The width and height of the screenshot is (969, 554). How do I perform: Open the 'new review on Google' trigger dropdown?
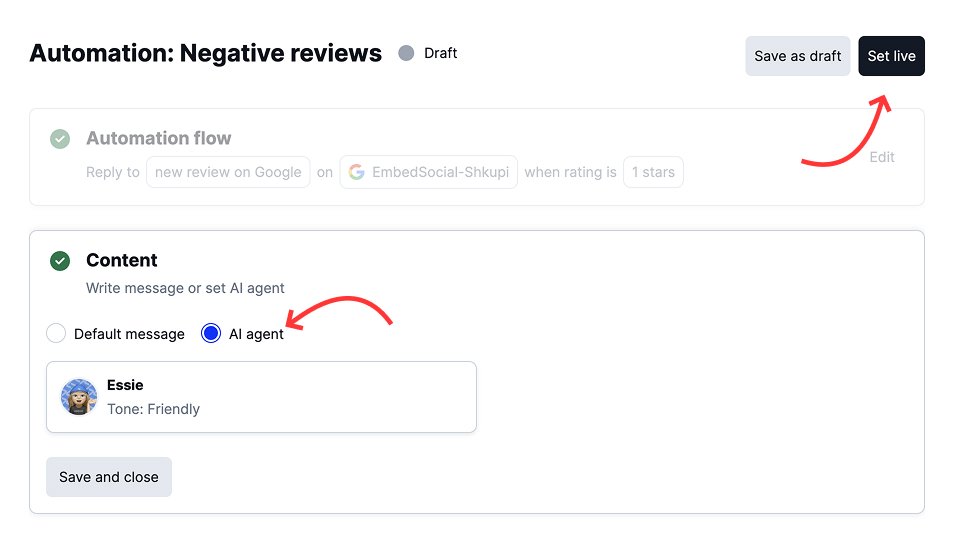pyautogui.click(x=228, y=172)
